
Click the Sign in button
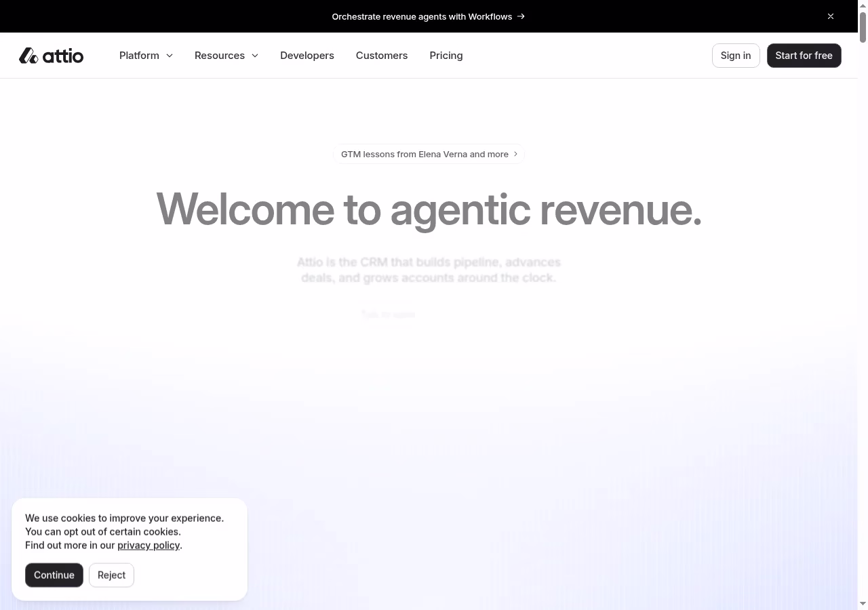pyautogui.click(x=736, y=56)
